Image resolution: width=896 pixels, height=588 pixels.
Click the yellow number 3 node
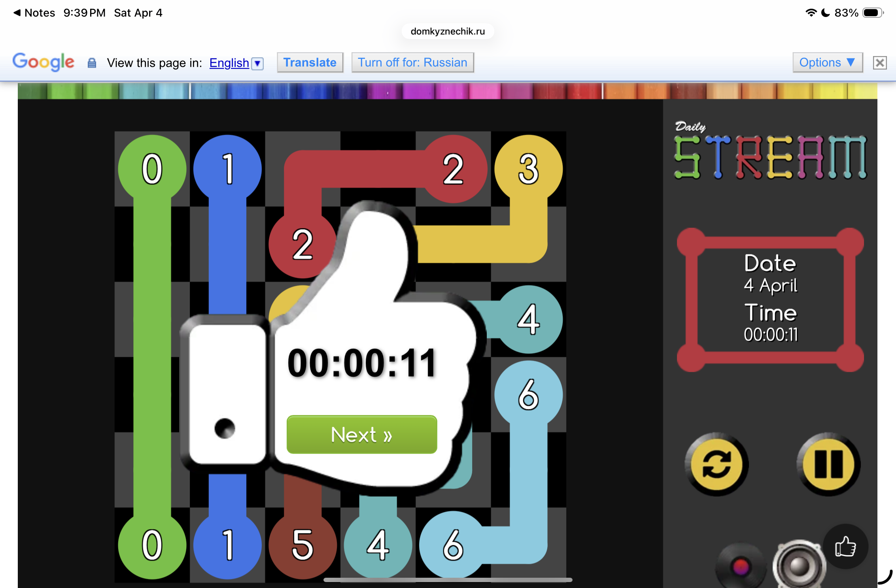pos(528,169)
